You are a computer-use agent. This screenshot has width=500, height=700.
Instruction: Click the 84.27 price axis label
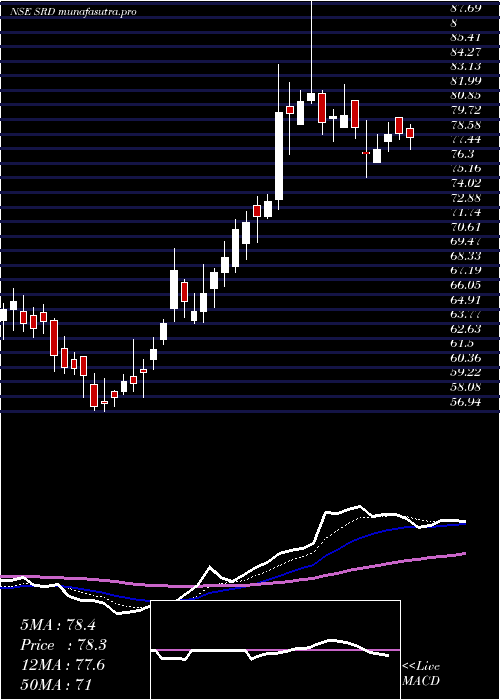point(466,52)
